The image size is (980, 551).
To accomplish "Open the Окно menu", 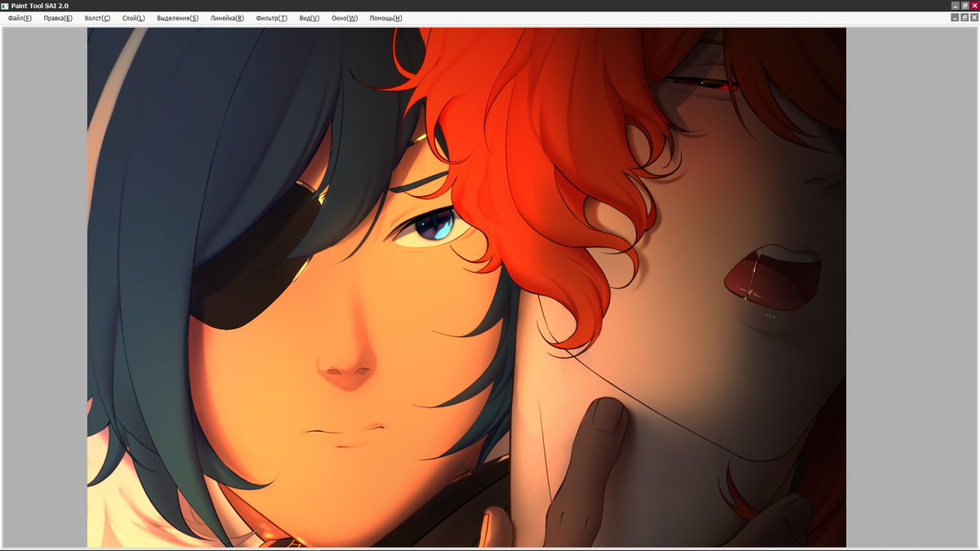I will 345,18.
